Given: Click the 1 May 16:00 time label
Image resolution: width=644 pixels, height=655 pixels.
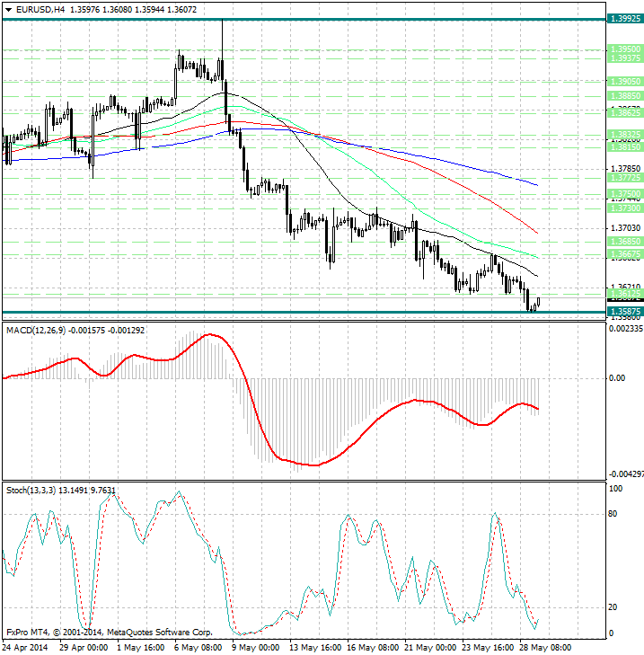Looking at the screenshot, I should click(x=141, y=648).
